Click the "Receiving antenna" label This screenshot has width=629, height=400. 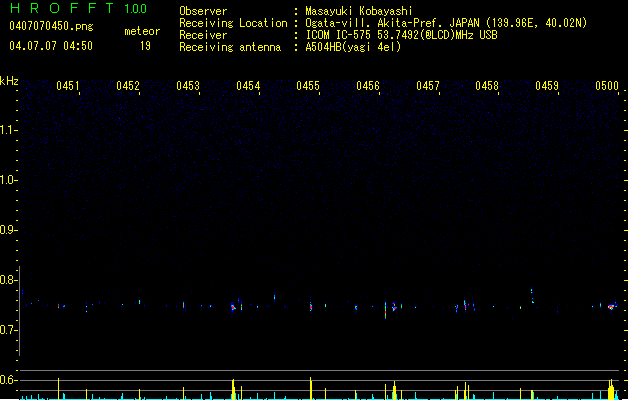coord(230,47)
